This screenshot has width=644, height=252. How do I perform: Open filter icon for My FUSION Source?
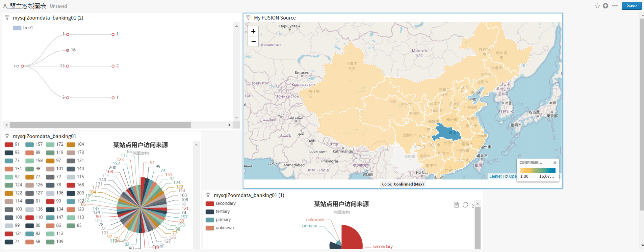[x=248, y=18]
